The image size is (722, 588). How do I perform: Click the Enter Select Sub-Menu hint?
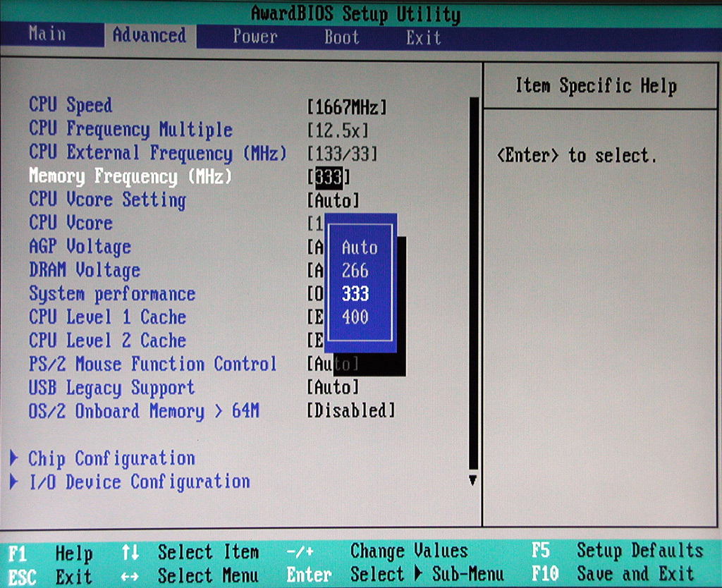(x=395, y=574)
